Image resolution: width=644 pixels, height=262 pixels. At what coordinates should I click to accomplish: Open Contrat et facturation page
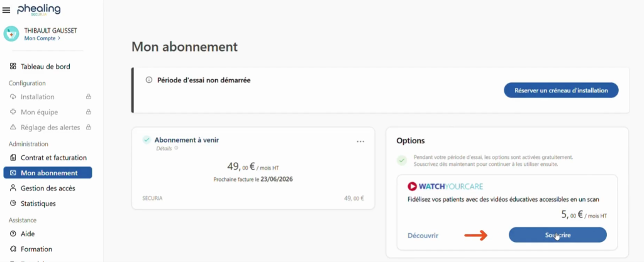53,158
